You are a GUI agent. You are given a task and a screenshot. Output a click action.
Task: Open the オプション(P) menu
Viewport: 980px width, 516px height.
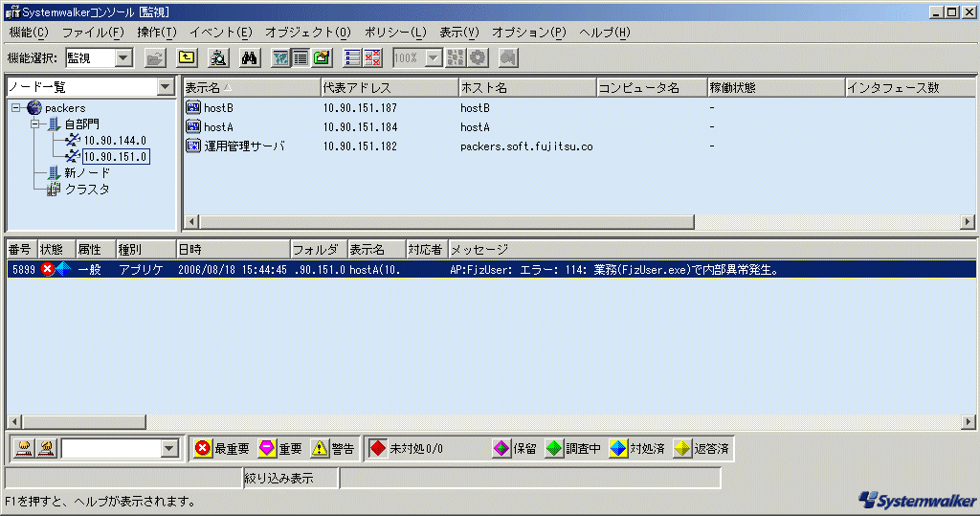[x=528, y=32]
